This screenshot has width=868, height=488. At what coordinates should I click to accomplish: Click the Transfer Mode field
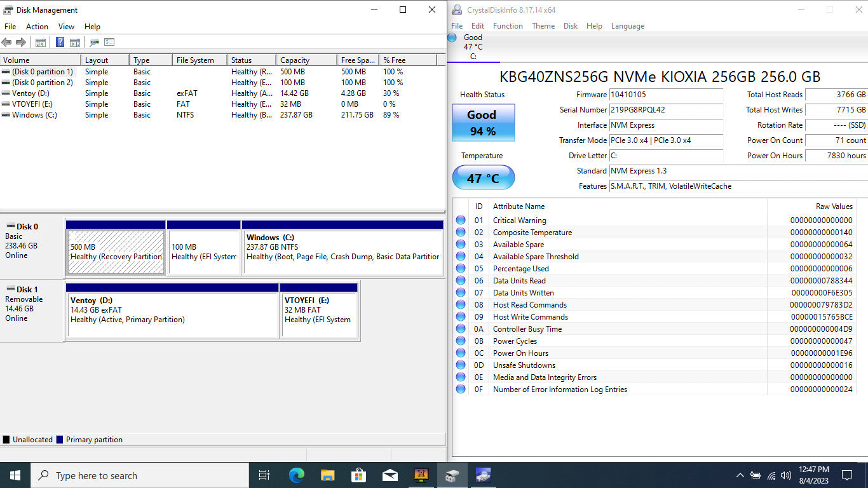click(666, 140)
